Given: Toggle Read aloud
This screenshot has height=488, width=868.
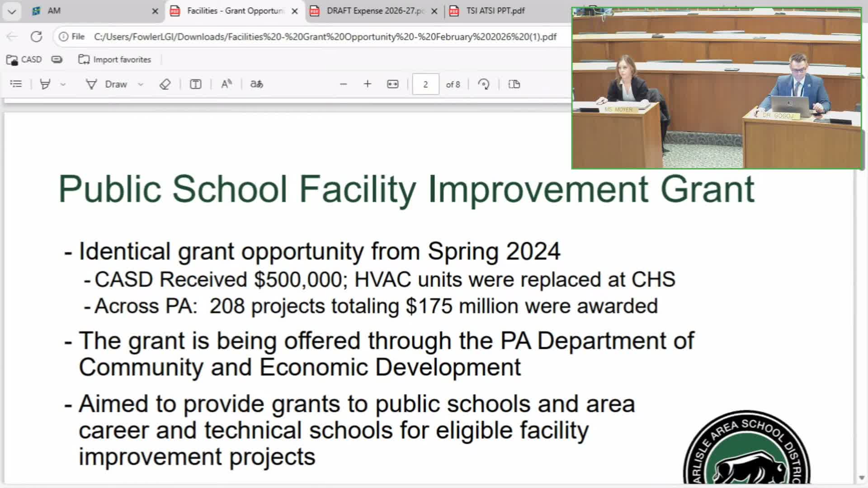Looking at the screenshot, I should [226, 84].
